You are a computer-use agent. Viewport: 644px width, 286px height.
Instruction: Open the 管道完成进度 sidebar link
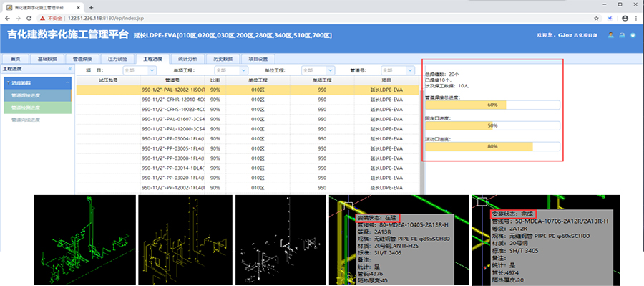pos(26,120)
